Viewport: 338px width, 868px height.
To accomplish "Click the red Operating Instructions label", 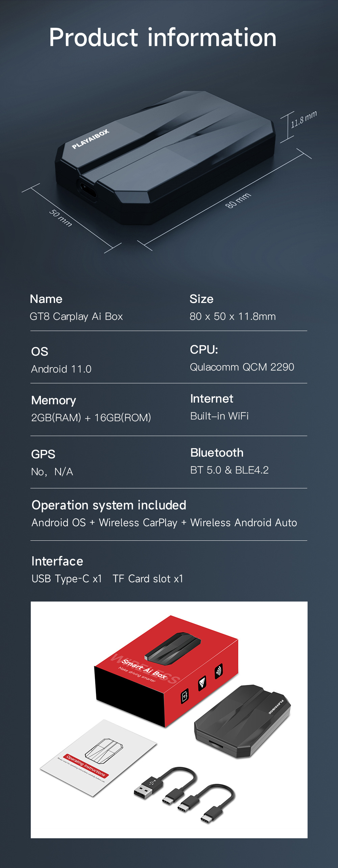I will click(86, 765).
